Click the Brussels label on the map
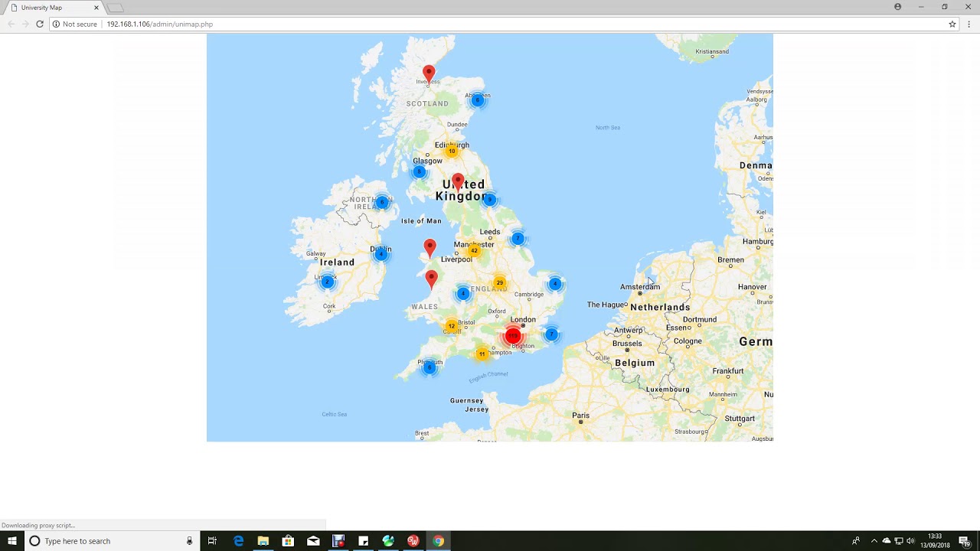 627,344
